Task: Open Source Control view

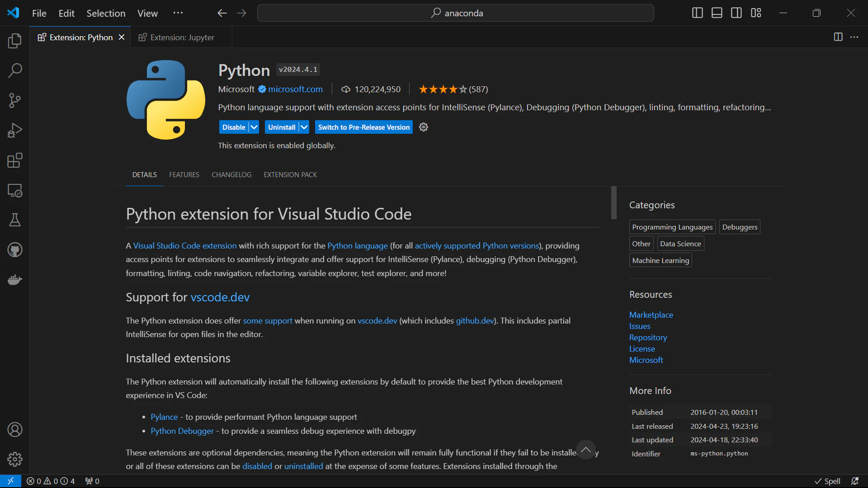Action: click(x=15, y=100)
